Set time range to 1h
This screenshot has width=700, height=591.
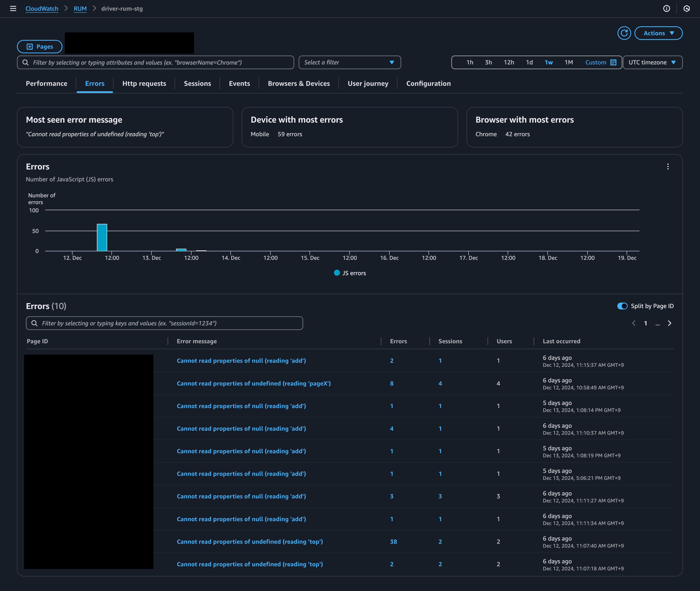[470, 62]
